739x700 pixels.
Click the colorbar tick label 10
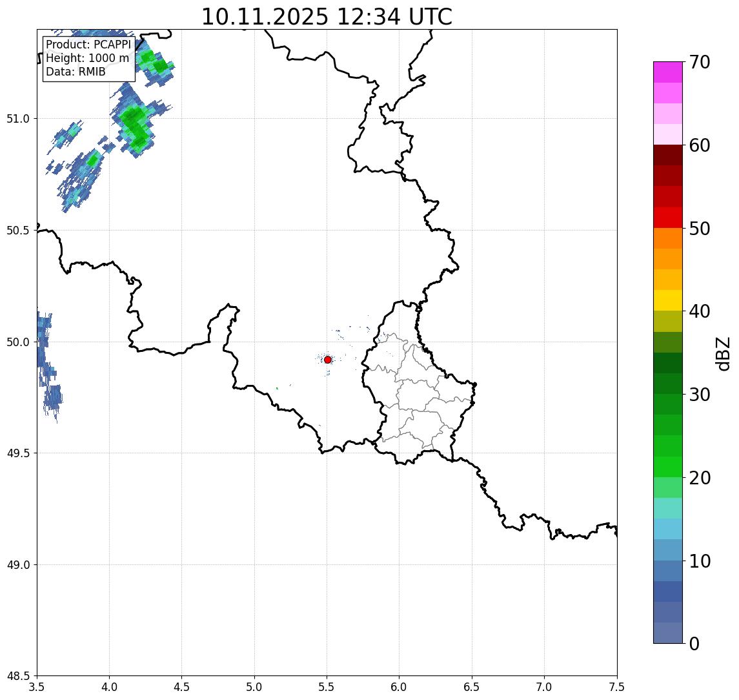point(700,561)
